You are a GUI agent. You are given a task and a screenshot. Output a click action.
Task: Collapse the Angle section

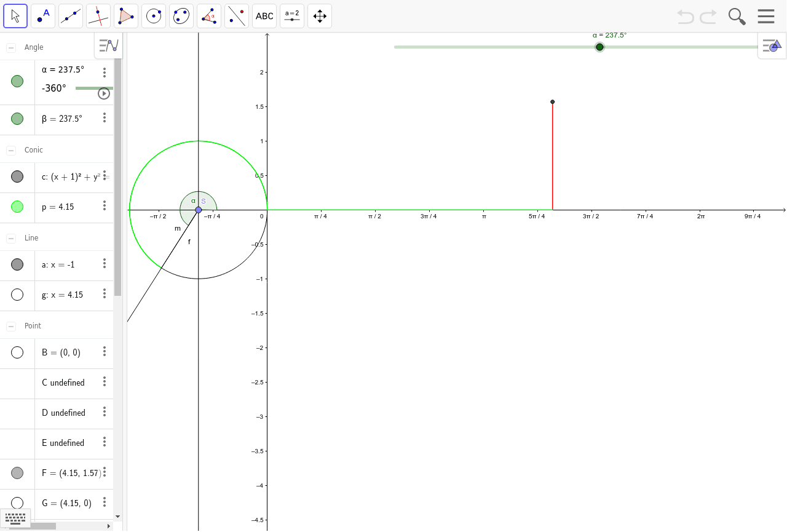click(11, 47)
